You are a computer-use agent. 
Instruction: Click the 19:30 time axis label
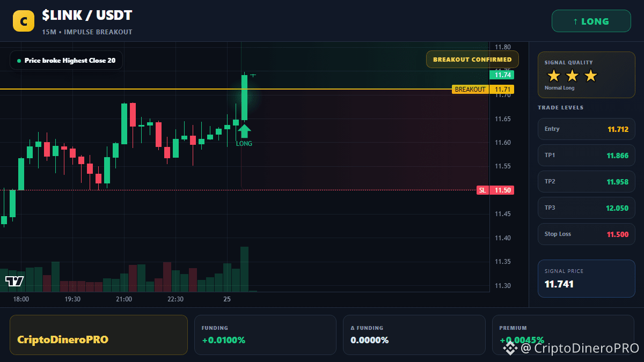[72, 299]
